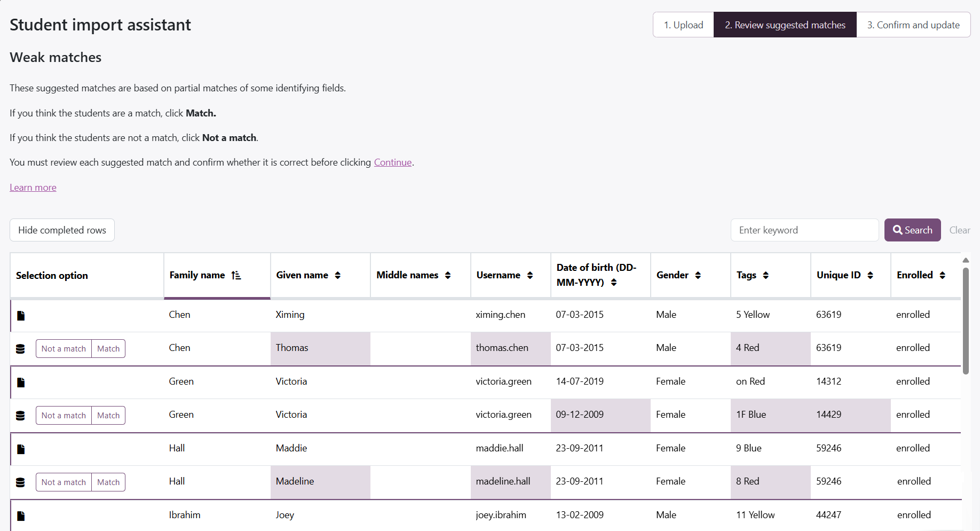Screen dimensions: 980x531
Task: Click the file icon in Hall Maddie row
Action: (x=21, y=449)
